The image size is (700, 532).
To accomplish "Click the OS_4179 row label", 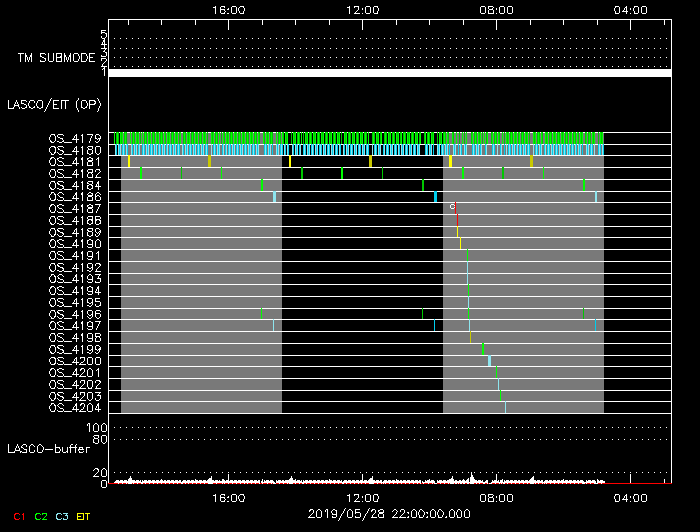I will point(74,138).
